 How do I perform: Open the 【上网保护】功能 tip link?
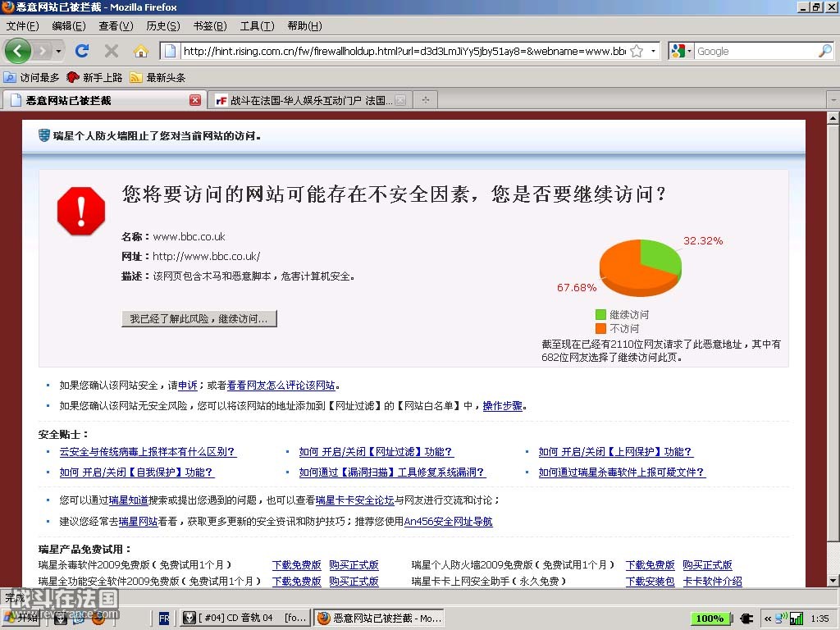615,452
